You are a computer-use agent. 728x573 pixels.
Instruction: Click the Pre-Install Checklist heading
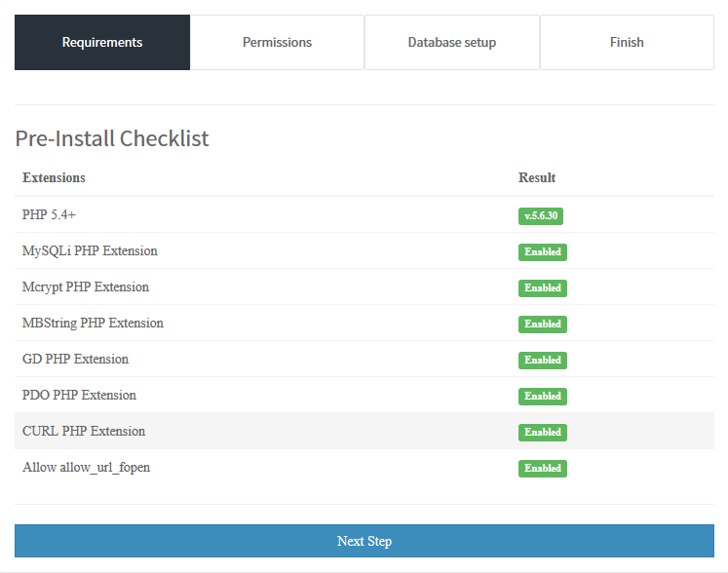point(112,138)
